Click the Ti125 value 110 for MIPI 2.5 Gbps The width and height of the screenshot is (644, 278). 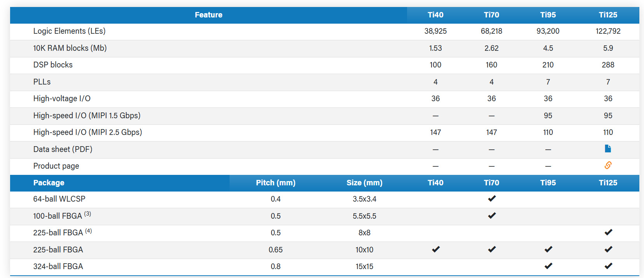coord(608,132)
